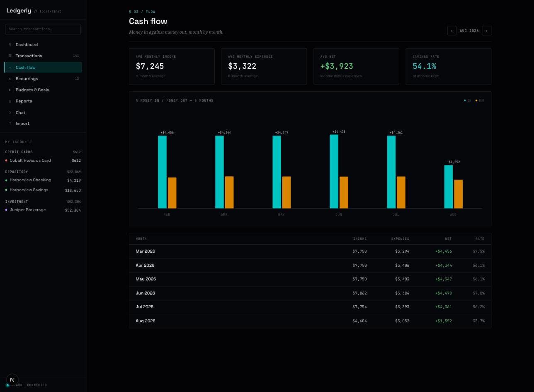The width and height of the screenshot is (534, 392).
Task: Click the INVESTMENT section heading
Action: click(x=17, y=202)
